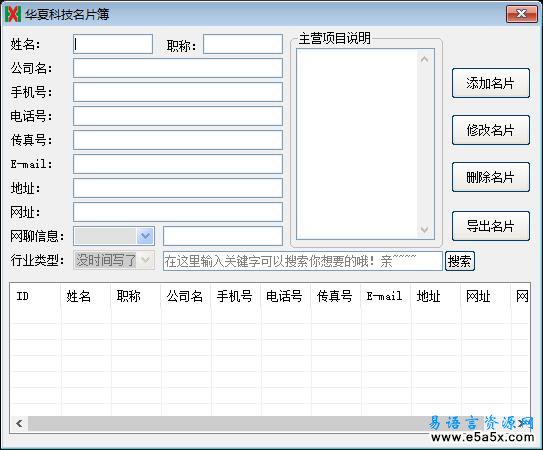Focus the 网聊信息 text field beside dropdown
Viewport: 543px width, 450px height.
[x=223, y=236]
